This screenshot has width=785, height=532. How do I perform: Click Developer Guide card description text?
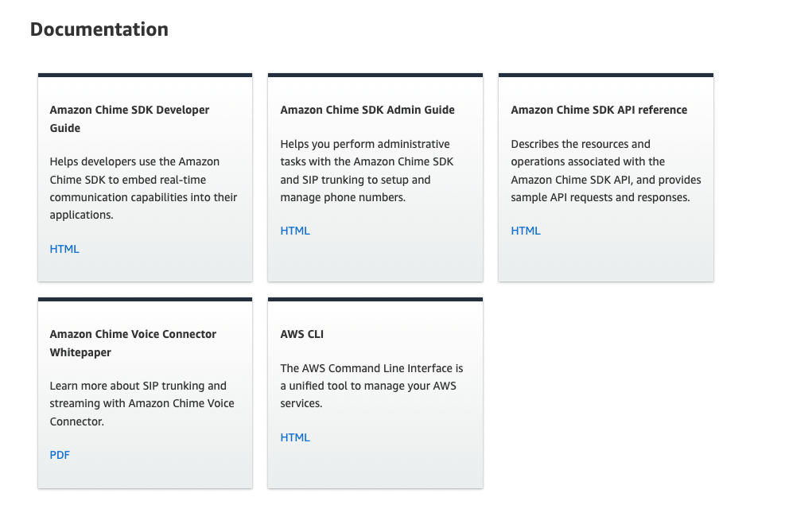pos(143,188)
